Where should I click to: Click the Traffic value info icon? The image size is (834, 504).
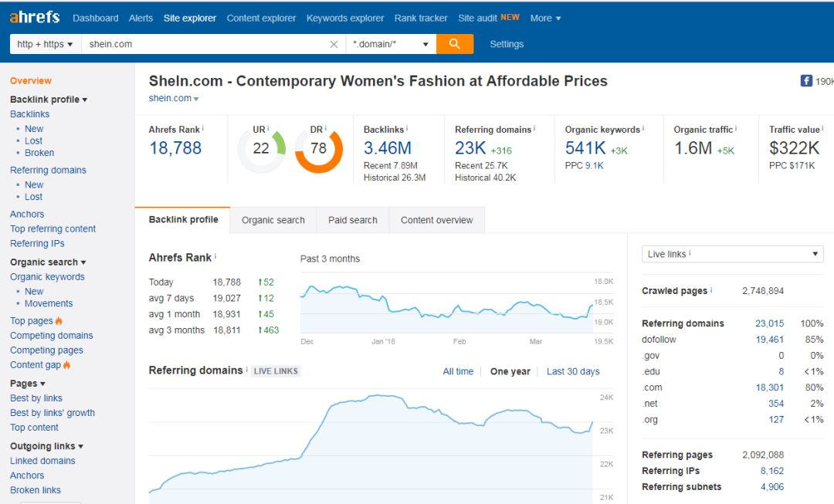822,129
